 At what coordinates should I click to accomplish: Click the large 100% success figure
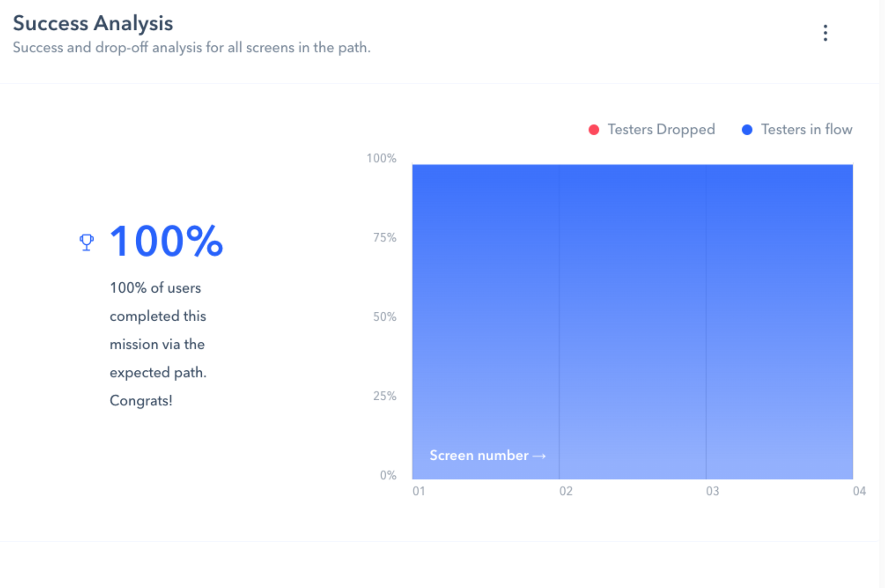click(166, 241)
